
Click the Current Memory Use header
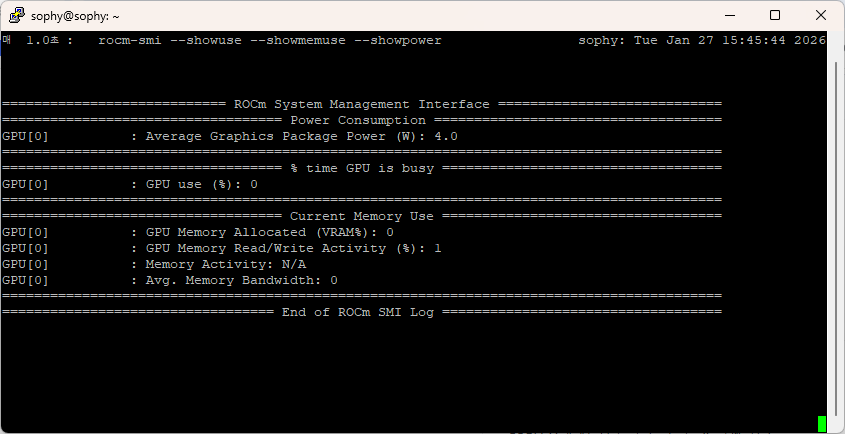361,216
